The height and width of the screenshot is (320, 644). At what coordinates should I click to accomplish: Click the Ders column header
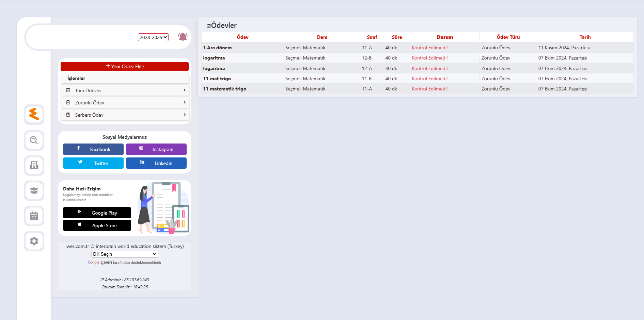[x=322, y=37]
